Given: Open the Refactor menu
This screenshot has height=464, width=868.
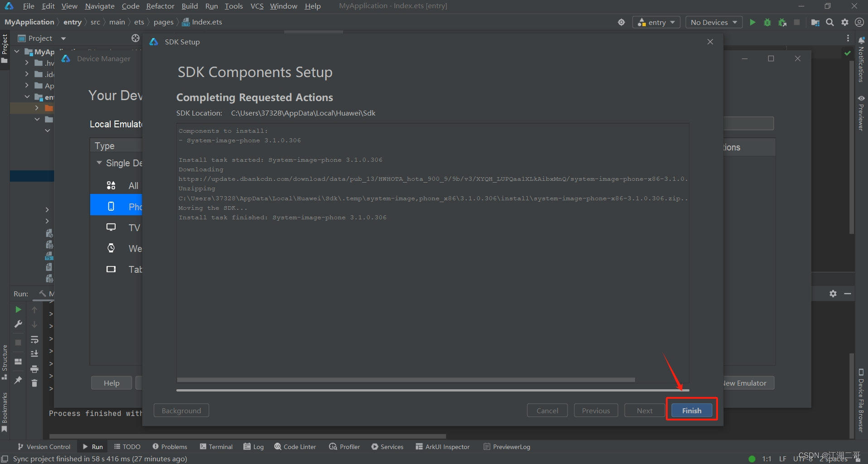Looking at the screenshot, I should (160, 6).
